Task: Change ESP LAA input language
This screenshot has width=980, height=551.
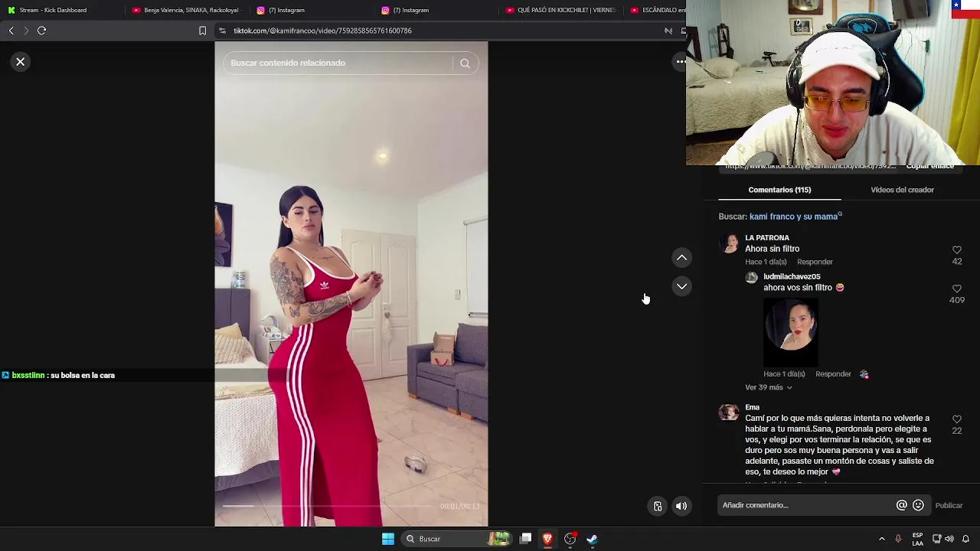Action: [917, 539]
